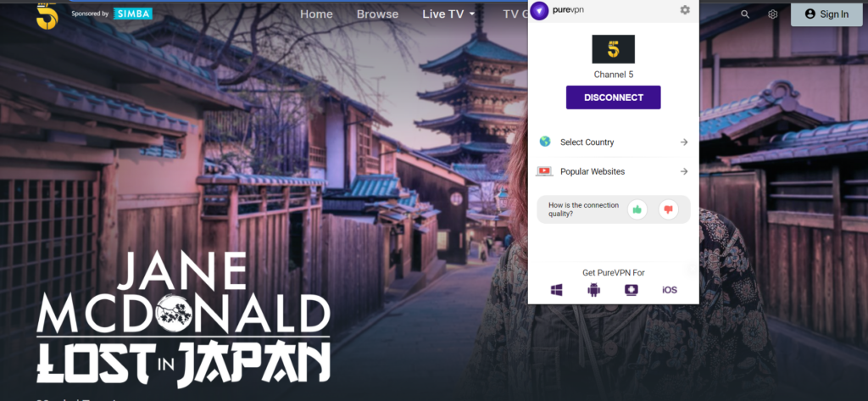This screenshot has height=401, width=868.
Task: Expand the Select Country list arrow
Action: [x=683, y=142]
